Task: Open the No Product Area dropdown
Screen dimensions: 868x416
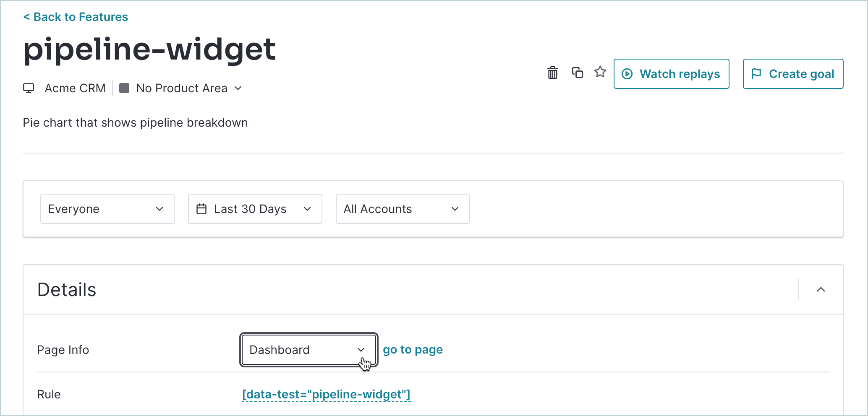Action: coord(181,88)
